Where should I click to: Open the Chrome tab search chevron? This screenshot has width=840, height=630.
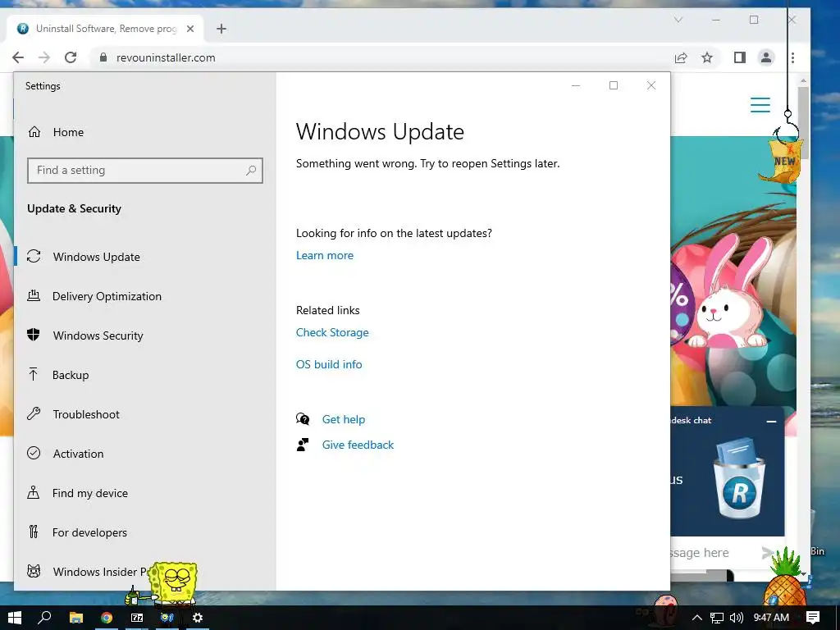pos(678,20)
